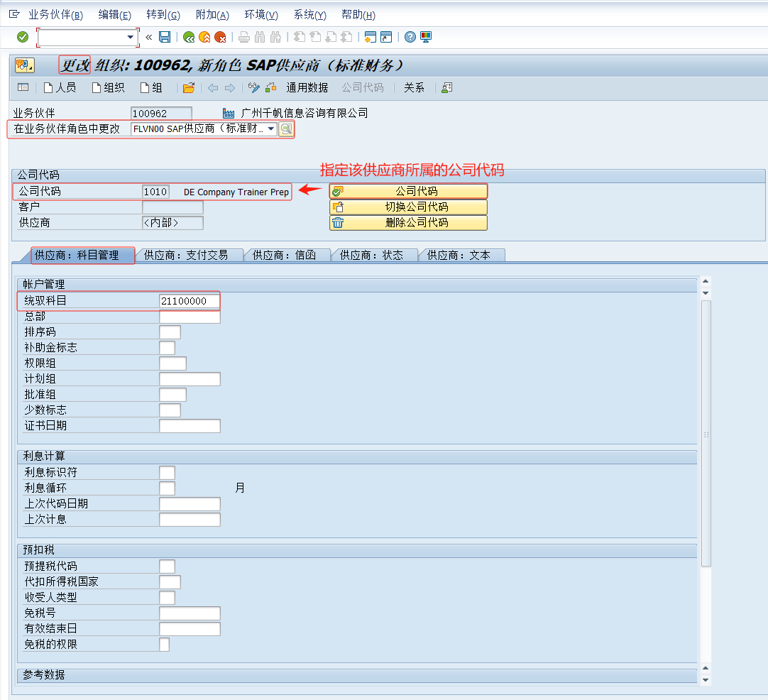Viewport: 768px width, 700px height.
Task: Open the 编辑(E) menu
Action: 114,15
